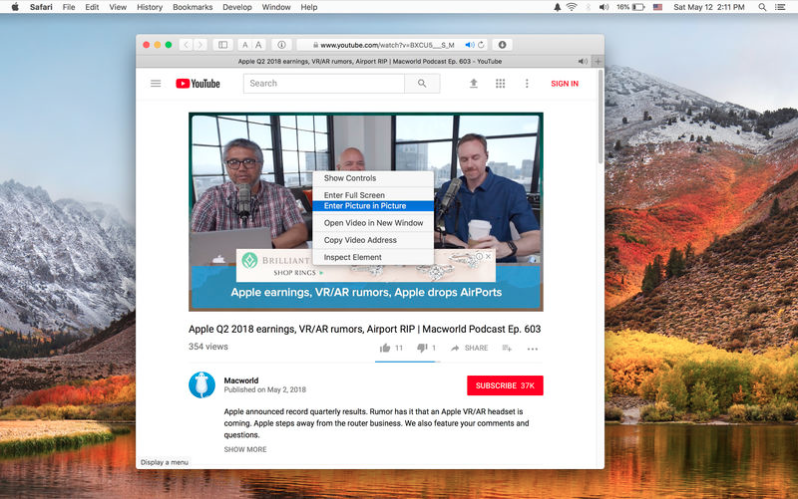Click the SHARE button
The width and height of the screenshot is (798, 499).
[469, 348]
